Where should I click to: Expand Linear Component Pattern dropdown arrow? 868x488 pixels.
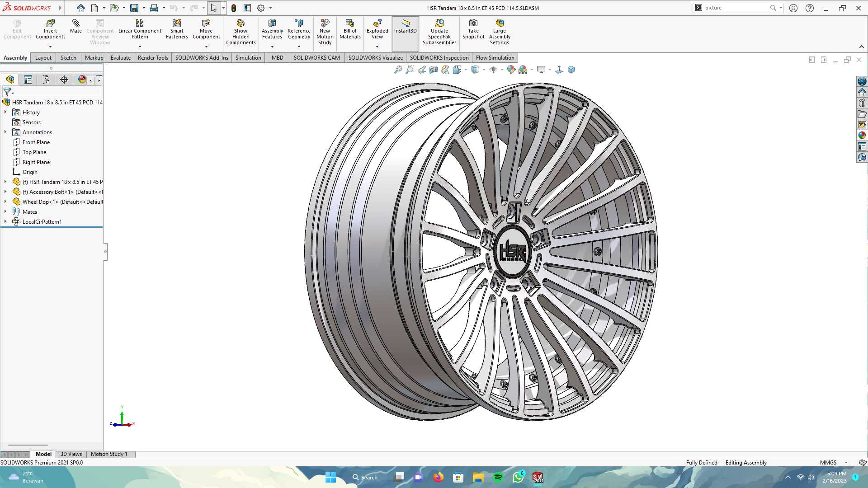pyautogui.click(x=140, y=47)
